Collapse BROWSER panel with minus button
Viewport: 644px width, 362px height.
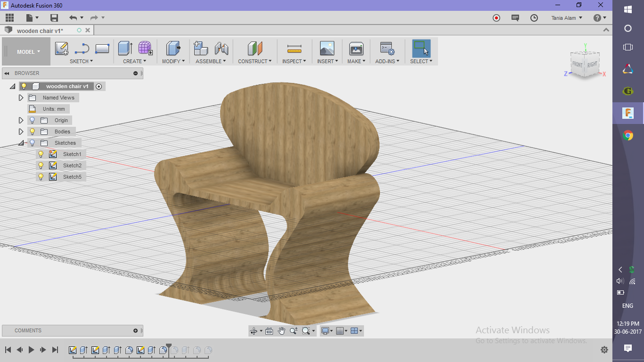pos(135,73)
